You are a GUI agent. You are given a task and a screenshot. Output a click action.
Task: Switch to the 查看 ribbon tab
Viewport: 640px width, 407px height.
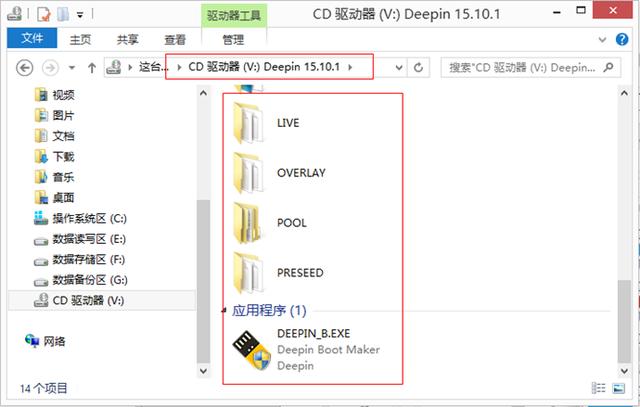(x=175, y=40)
